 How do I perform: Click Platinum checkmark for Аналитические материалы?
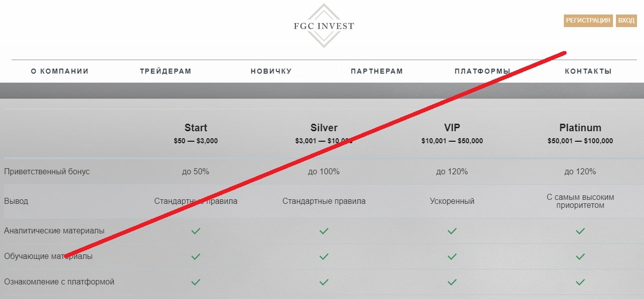coord(580,231)
